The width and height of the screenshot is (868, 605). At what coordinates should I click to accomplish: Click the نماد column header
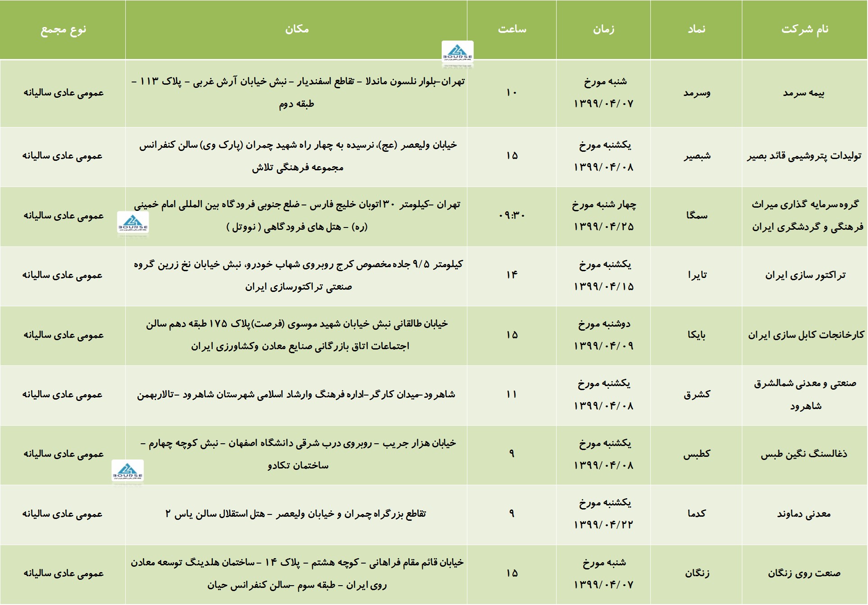[x=696, y=29]
